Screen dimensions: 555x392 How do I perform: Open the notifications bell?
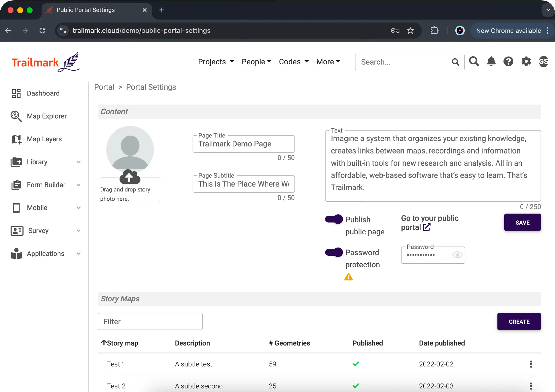491,61
